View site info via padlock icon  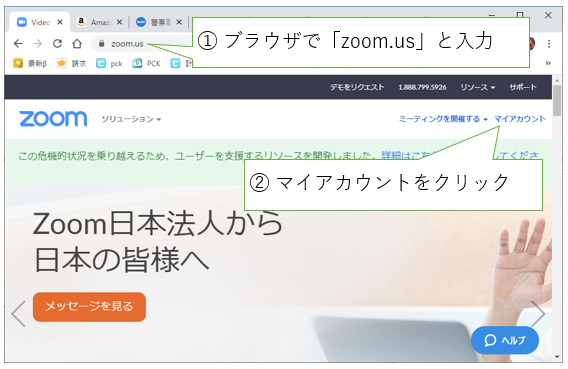tap(101, 44)
